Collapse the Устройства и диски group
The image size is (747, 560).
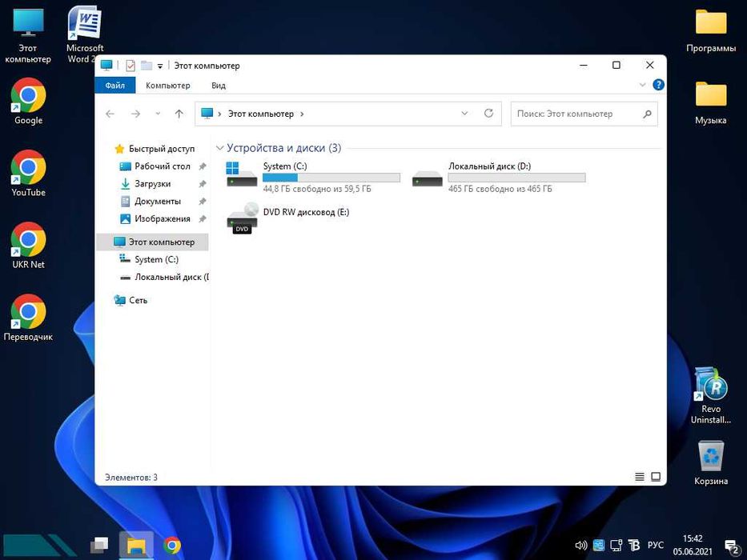click(x=219, y=148)
